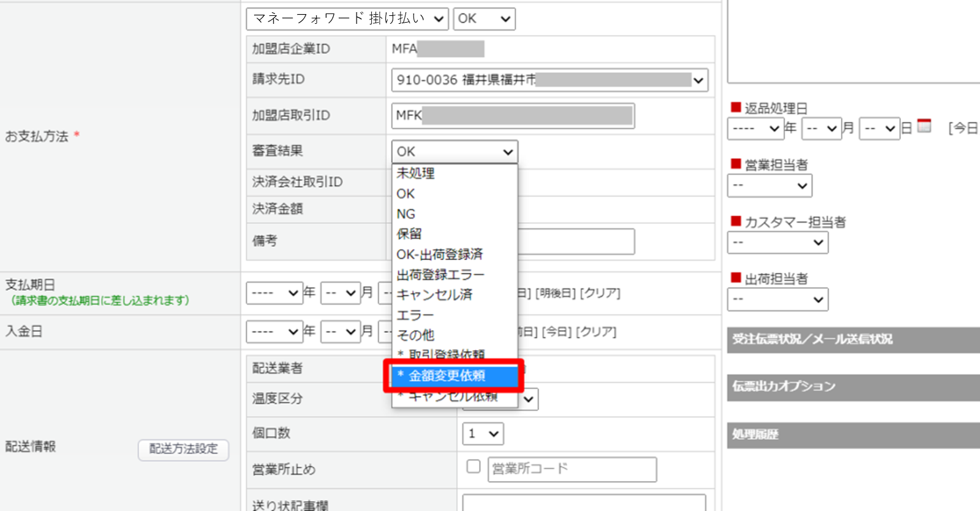980x511 pixels.
Task: Expand the 処理履歴 section
Action: coord(853,435)
